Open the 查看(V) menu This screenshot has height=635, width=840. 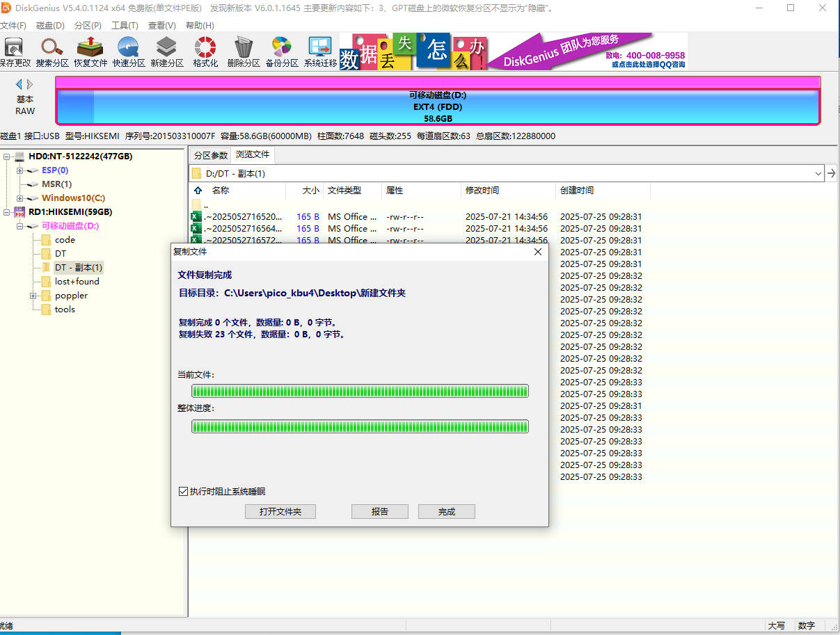162,25
